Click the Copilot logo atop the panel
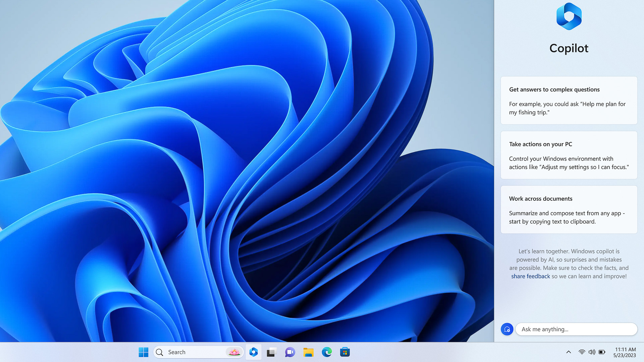The width and height of the screenshot is (644, 362). click(568, 16)
